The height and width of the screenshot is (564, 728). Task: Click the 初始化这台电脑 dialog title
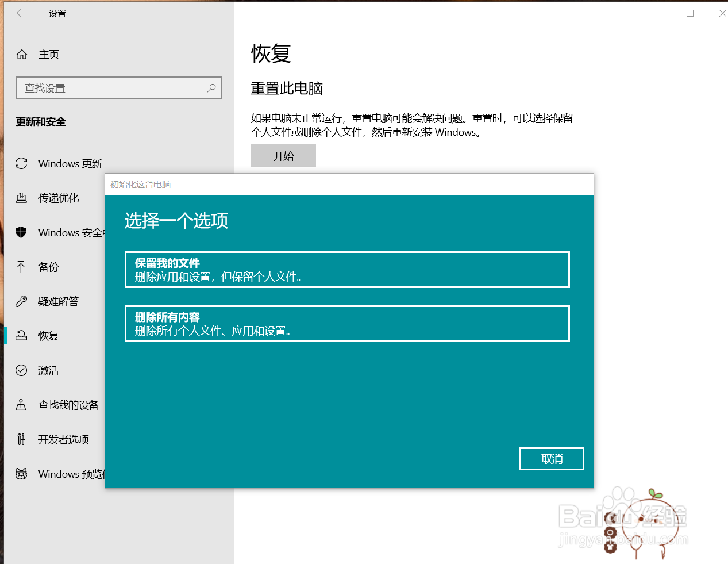pyautogui.click(x=141, y=184)
